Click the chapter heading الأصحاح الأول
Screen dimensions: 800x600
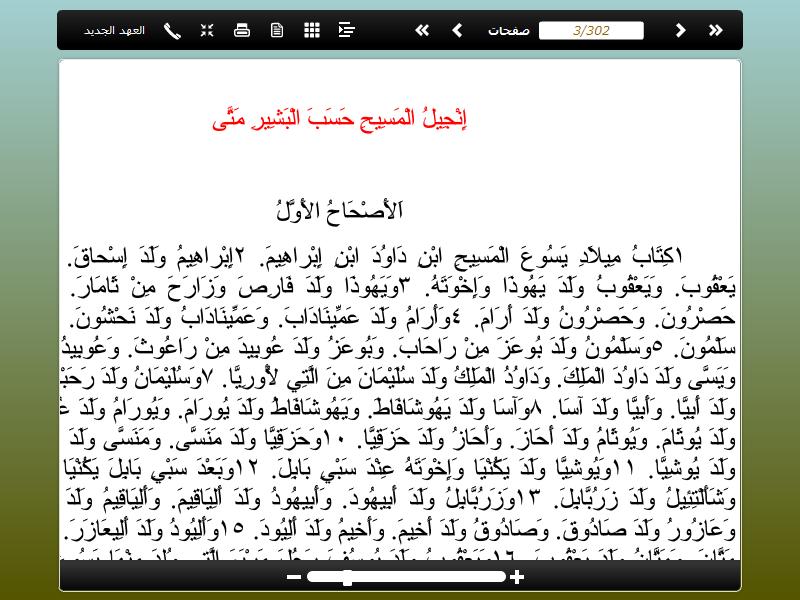[x=339, y=210]
